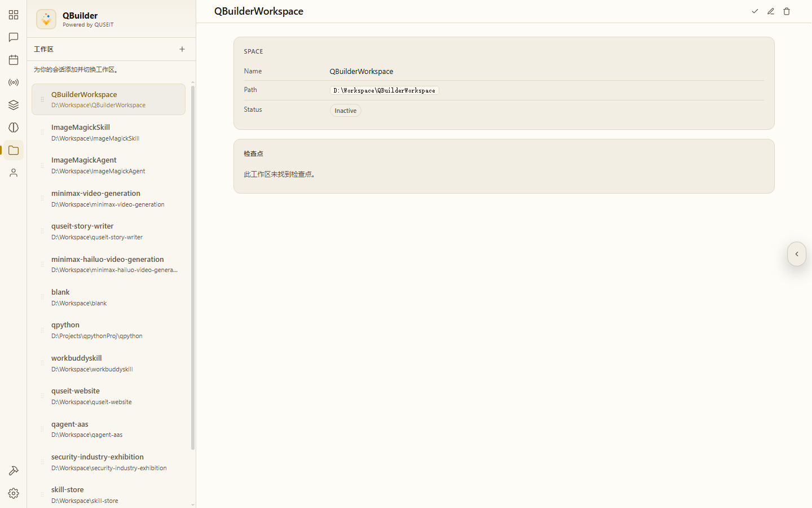Click the scroll down arrow of workspace list
The width and height of the screenshot is (812, 508).
pos(193,505)
